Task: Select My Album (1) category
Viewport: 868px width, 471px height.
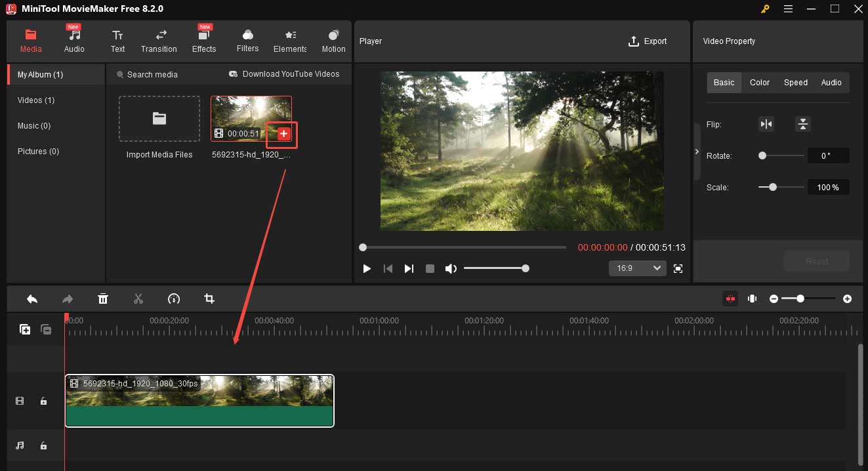Action: [56, 75]
